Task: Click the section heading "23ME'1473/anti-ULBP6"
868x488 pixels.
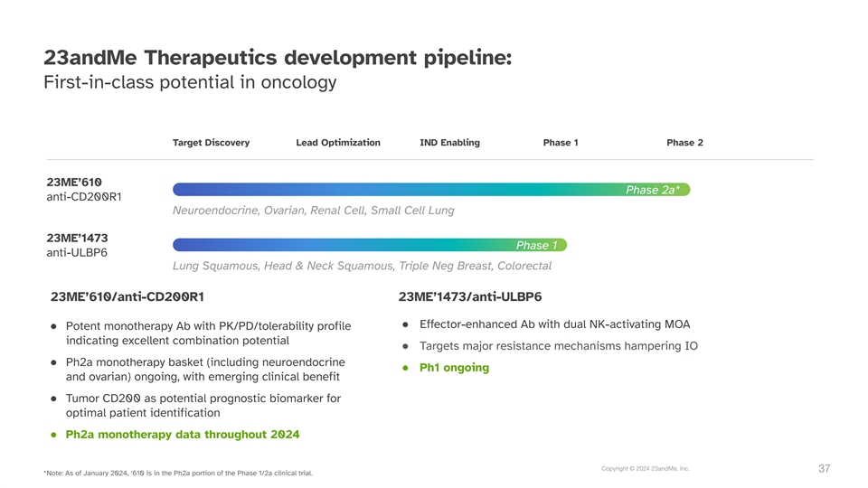Action: click(x=470, y=296)
